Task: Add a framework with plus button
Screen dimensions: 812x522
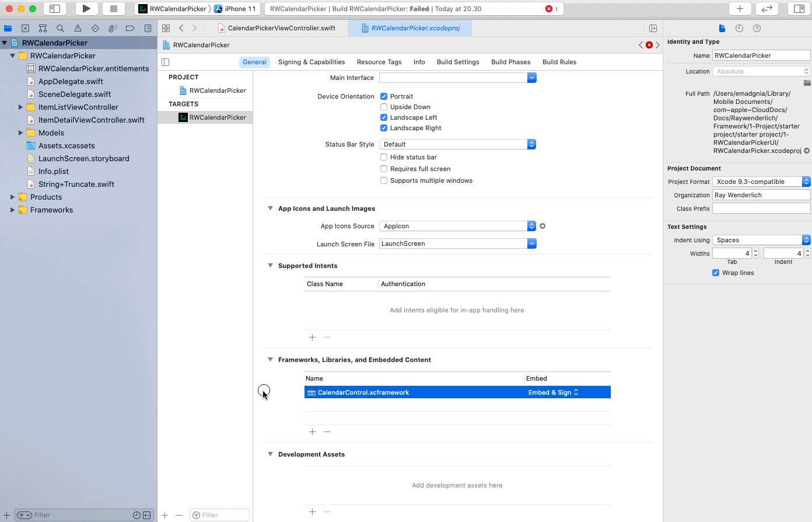Action: [313, 431]
